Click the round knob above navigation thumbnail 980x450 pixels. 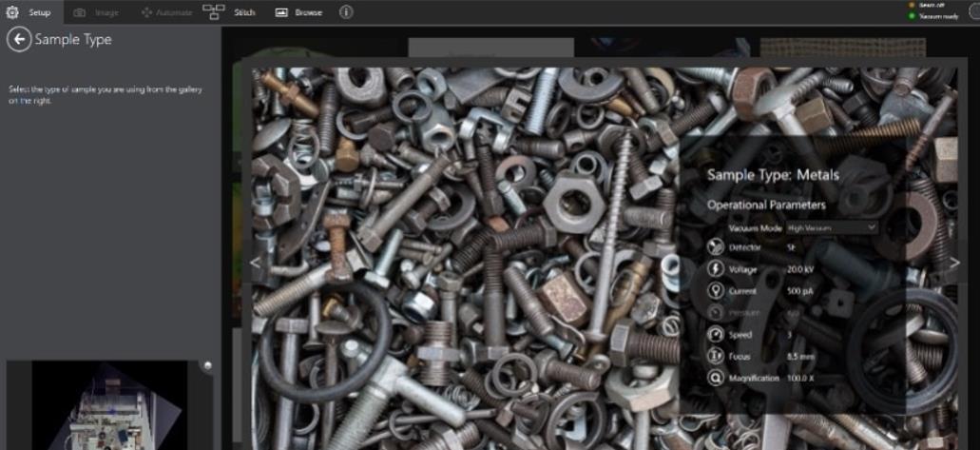206,365
